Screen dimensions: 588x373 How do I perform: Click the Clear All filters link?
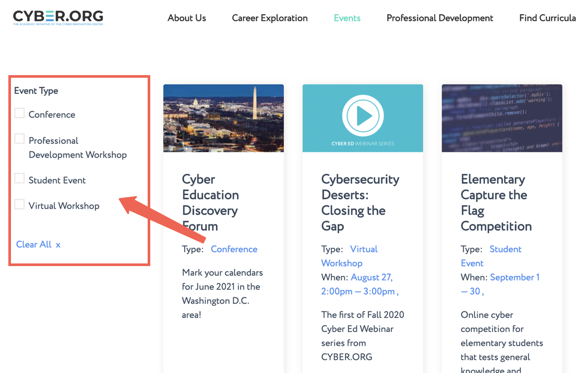coord(34,245)
